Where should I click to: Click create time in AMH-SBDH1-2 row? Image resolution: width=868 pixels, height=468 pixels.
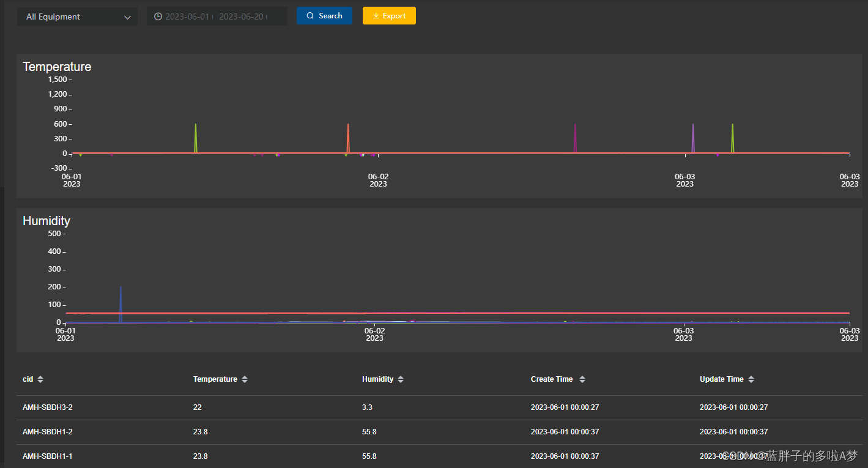click(565, 432)
